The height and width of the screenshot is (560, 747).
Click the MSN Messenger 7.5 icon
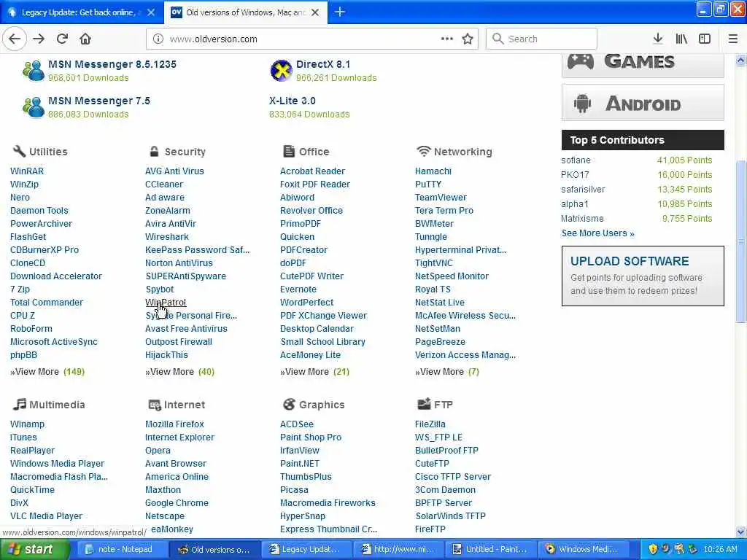(34, 107)
